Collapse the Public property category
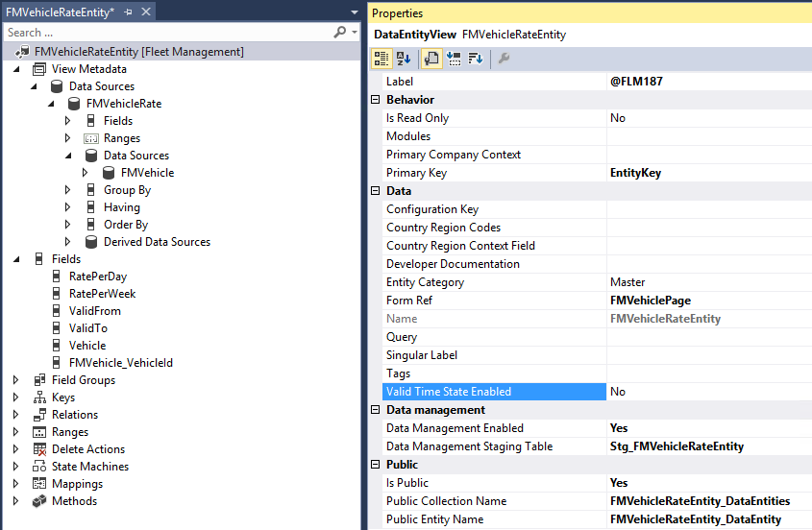Viewport: 812px width, 530px height. (376, 465)
